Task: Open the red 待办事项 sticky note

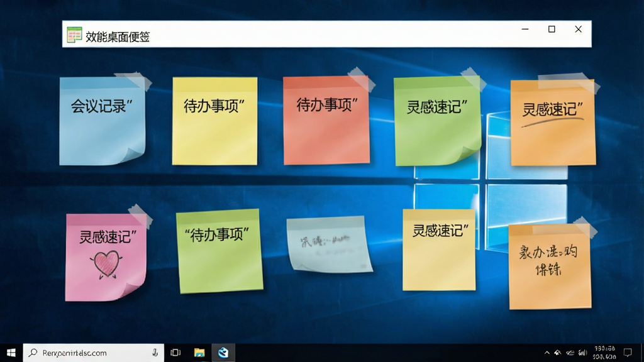Action: point(326,120)
